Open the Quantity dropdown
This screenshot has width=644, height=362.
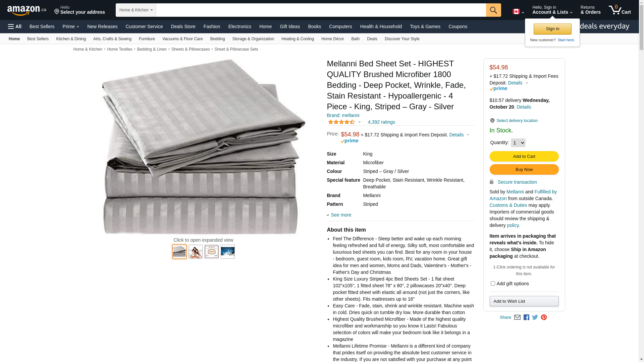click(x=518, y=143)
